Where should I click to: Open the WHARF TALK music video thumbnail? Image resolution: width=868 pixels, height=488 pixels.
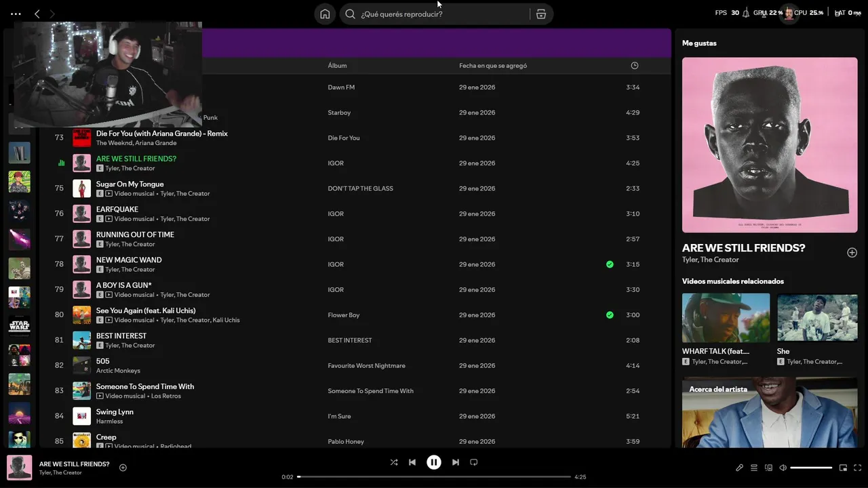click(x=726, y=317)
